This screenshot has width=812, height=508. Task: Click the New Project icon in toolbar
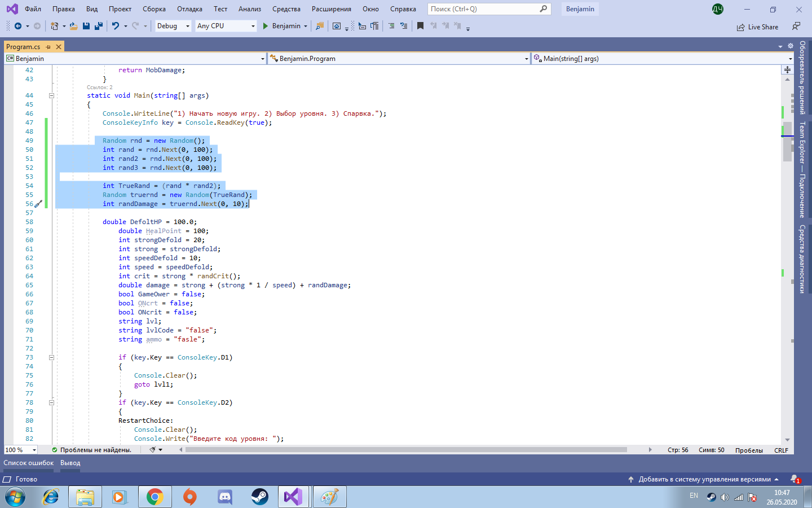point(54,26)
